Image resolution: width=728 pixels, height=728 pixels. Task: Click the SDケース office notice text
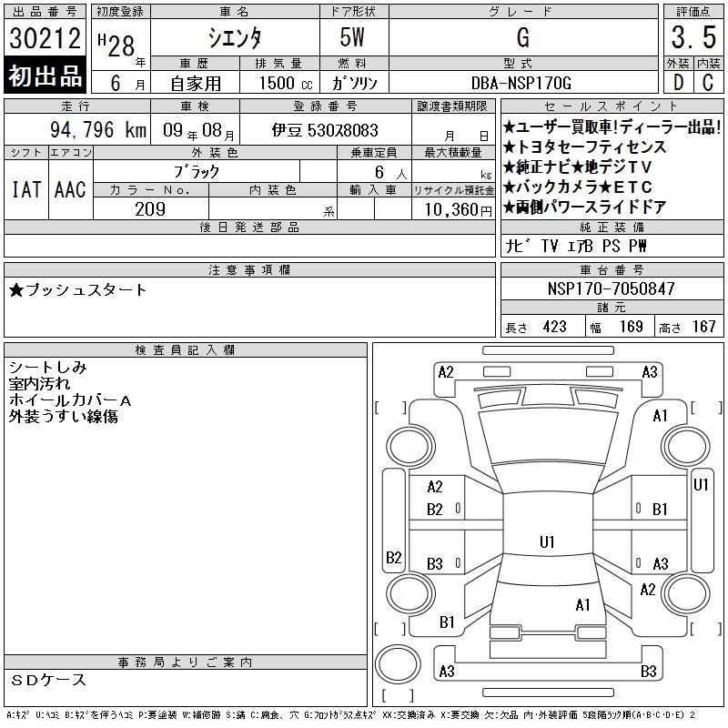click(48, 680)
